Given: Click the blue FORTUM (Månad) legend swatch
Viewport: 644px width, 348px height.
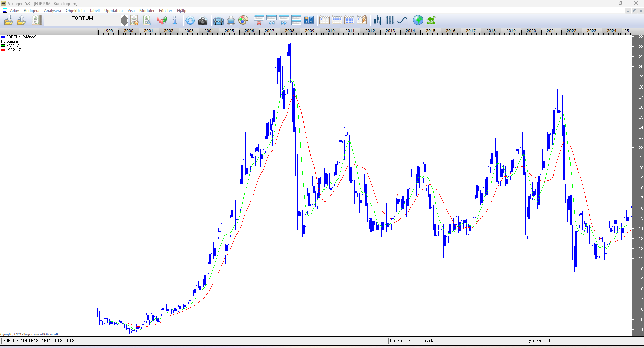Looking at the screenshot, I should [3, 37].
